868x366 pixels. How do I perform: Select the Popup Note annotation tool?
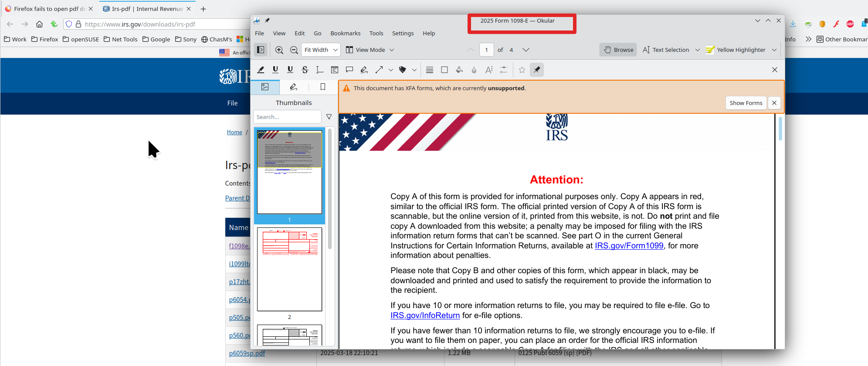[x=349, y=70]
